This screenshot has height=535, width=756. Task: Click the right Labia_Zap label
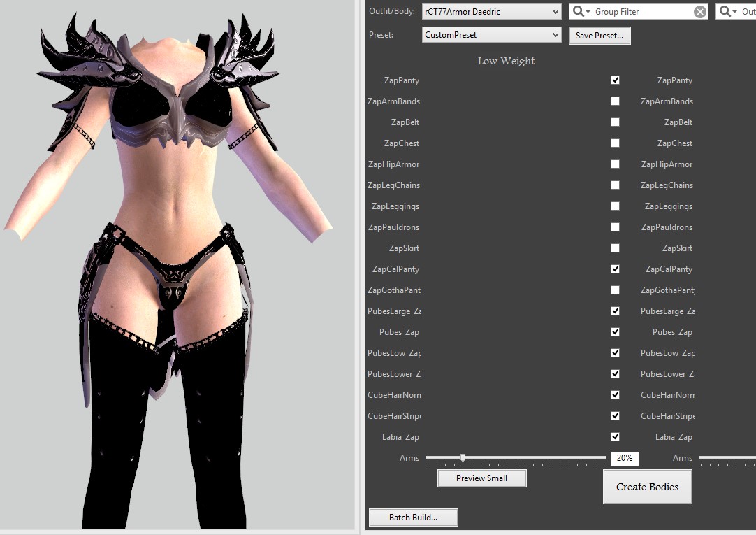click(x=674, y=437)
